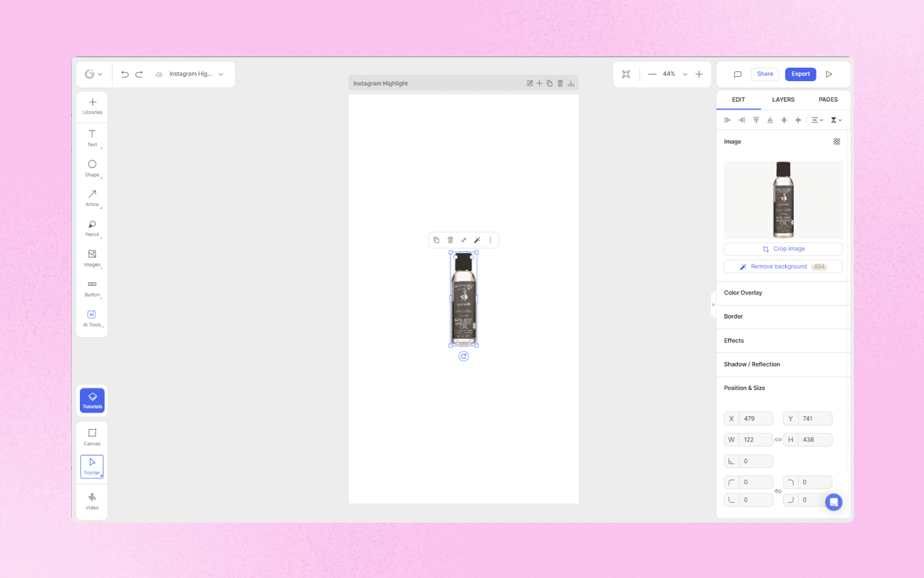
Task: Expand the Color Overlay section
Action: coord(743,293)
